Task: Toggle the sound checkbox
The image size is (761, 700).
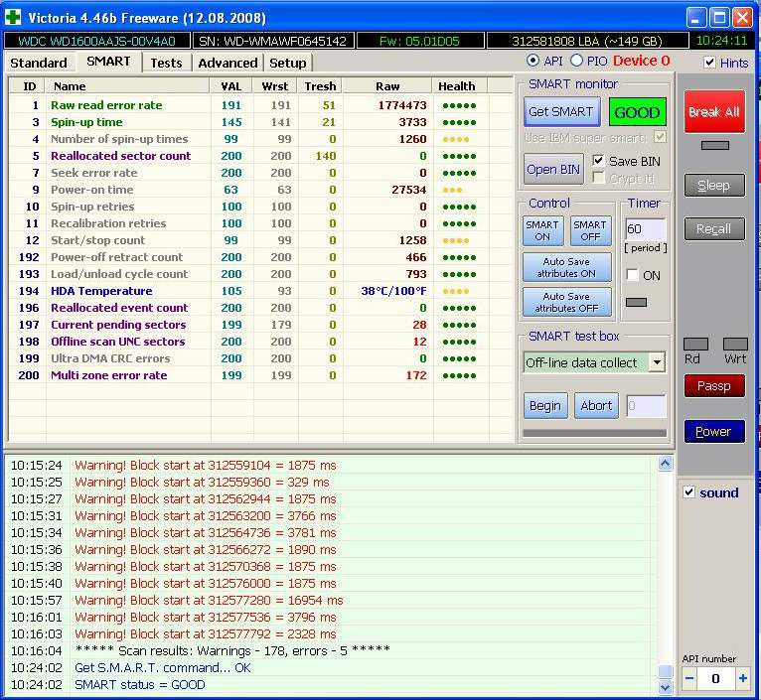Action: [x=688, y=491]
